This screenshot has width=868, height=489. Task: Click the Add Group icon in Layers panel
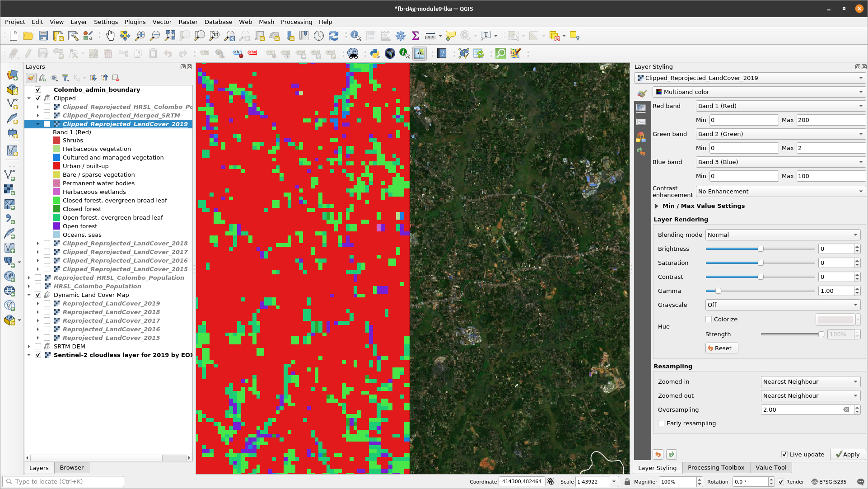pyautogui.click(x=42, y=78)
